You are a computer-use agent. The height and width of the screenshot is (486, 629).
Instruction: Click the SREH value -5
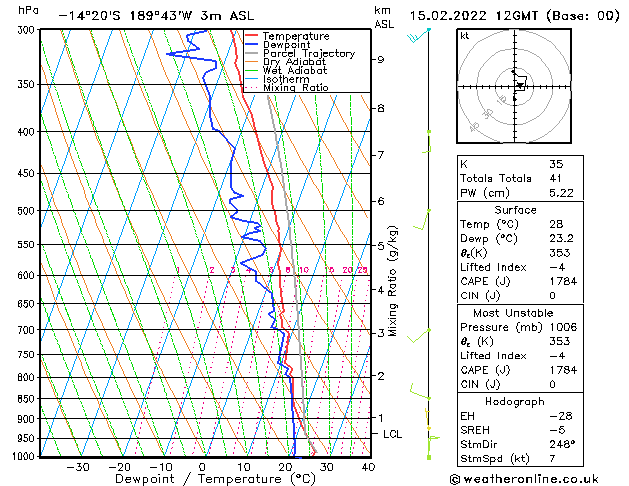[557, 430]
